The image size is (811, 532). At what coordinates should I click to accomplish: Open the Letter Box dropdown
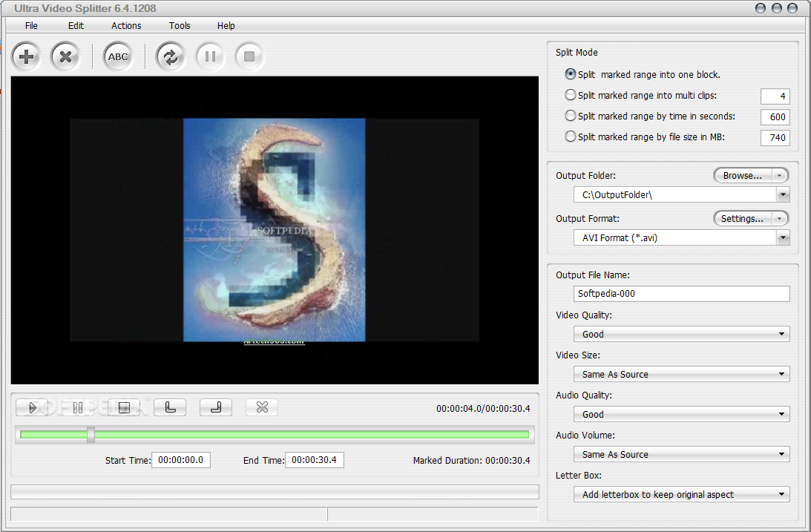[x=682, y=494]
